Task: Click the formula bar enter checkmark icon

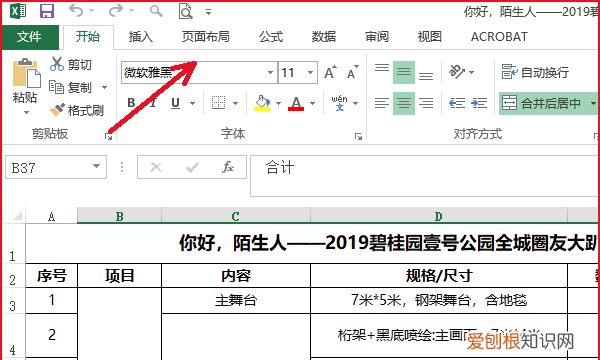Action: 192,167
